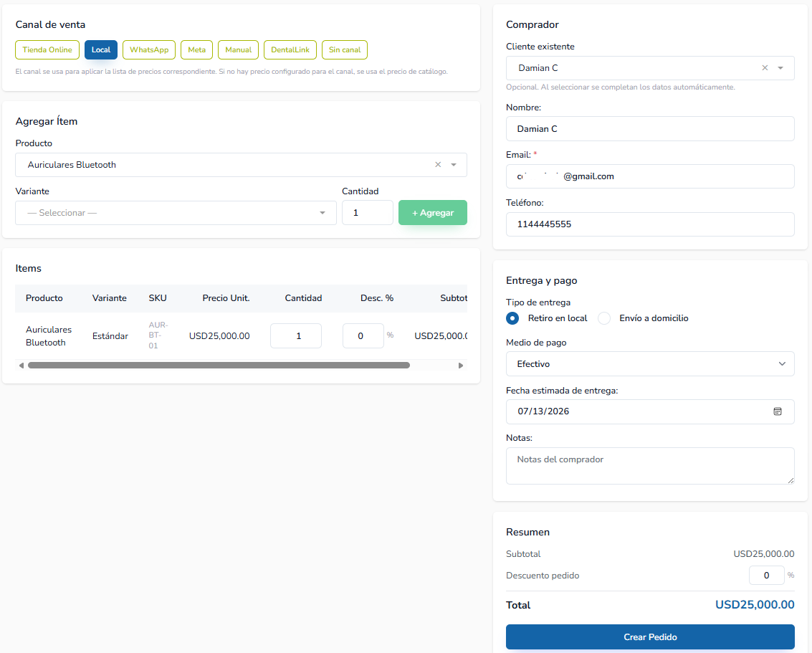Clear the existing client Damian C
This screenshot has width=812, height=653.
click(765, 68)
